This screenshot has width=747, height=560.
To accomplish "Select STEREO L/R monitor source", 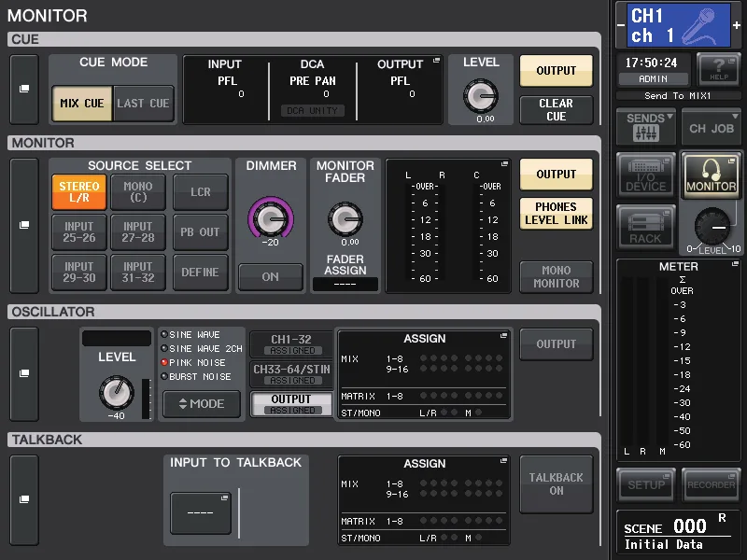I will (79, 192).
